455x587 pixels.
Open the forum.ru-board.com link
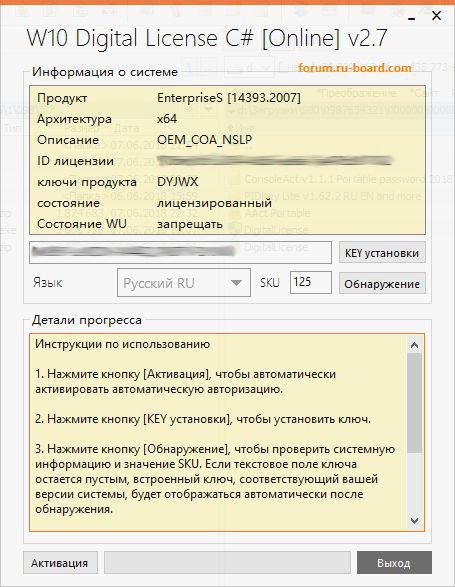point(355,68)
